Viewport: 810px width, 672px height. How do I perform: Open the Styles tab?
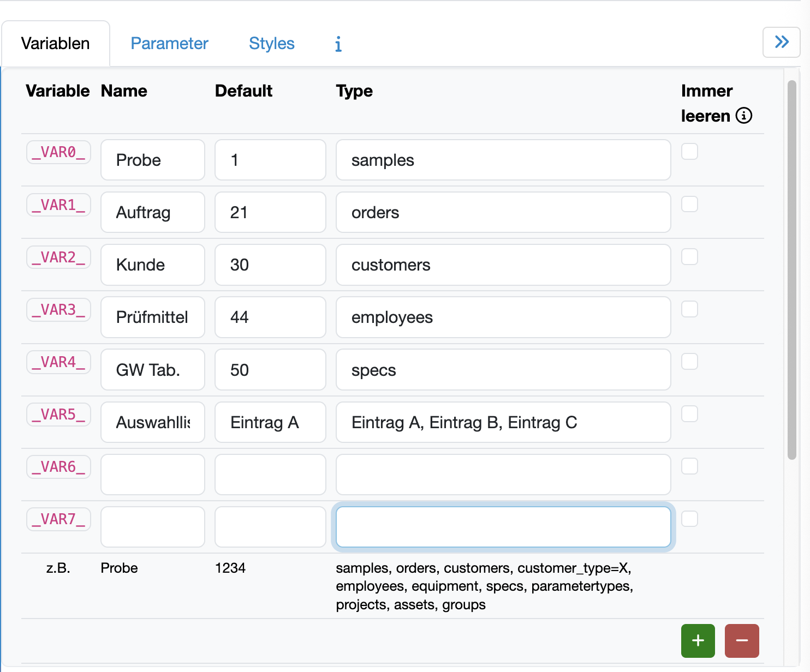pyautogui.click(x=271, y=44)
